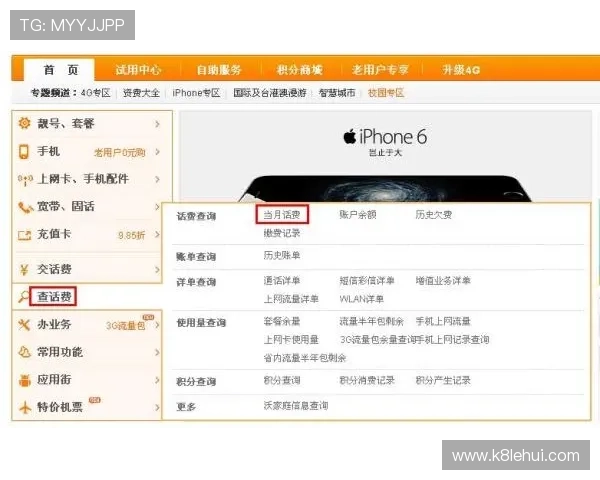Expand the 办业务 submenu arrow

(x=157, y=325)
